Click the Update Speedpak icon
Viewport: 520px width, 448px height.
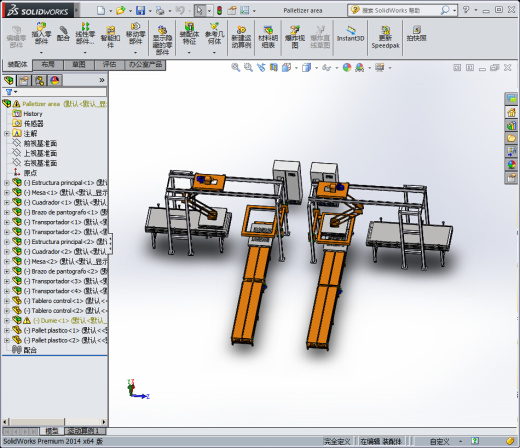(x=385, y=37)
